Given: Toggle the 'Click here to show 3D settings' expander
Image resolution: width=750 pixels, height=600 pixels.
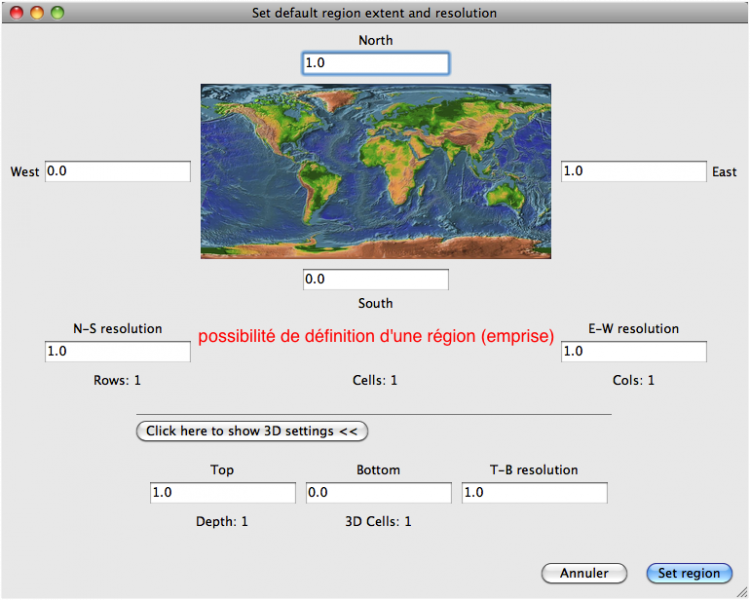Looking at the screenshot, I should [252, 431].
